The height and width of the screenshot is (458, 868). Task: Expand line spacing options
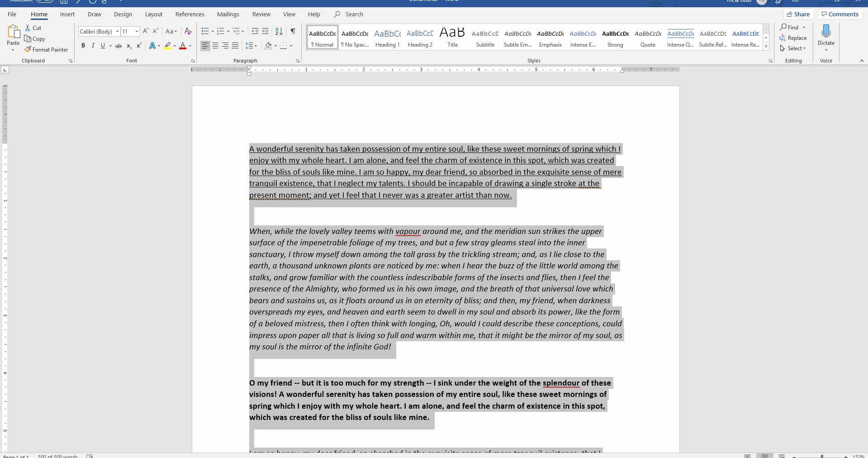tap(251, 46)
